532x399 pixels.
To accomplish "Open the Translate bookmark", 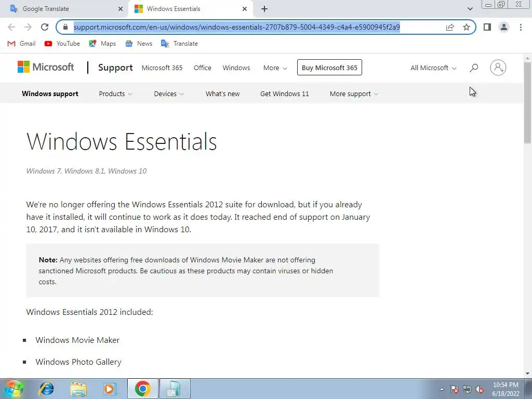I will coord(179,44).
